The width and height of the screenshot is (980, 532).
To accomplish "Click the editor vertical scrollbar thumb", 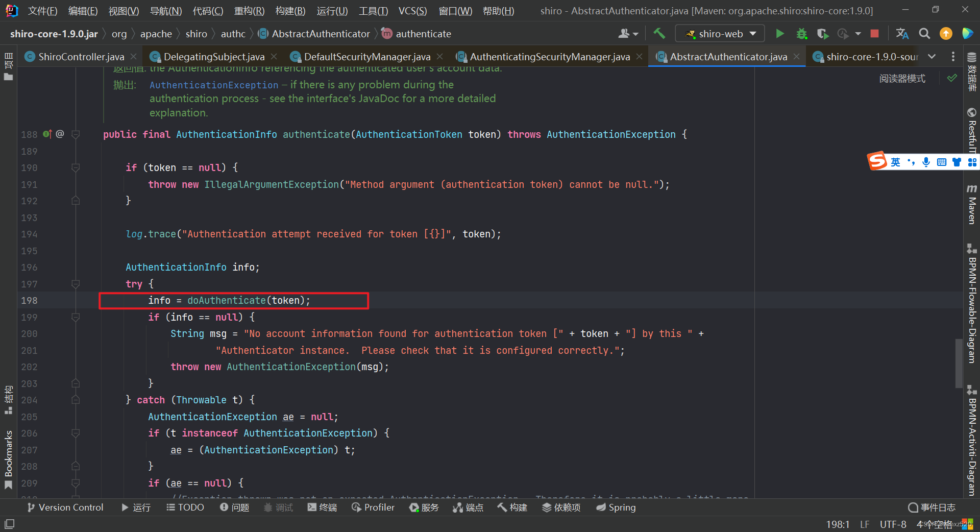I will point(959,363).
